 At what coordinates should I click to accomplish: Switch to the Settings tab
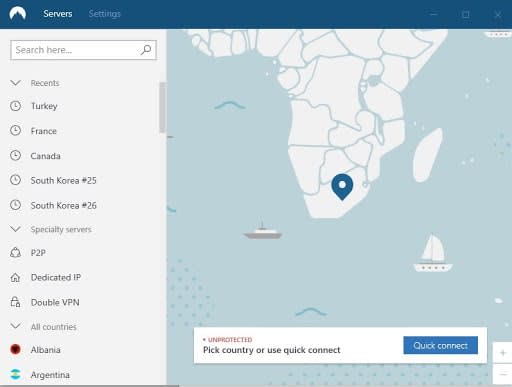[x=104, y=14]
